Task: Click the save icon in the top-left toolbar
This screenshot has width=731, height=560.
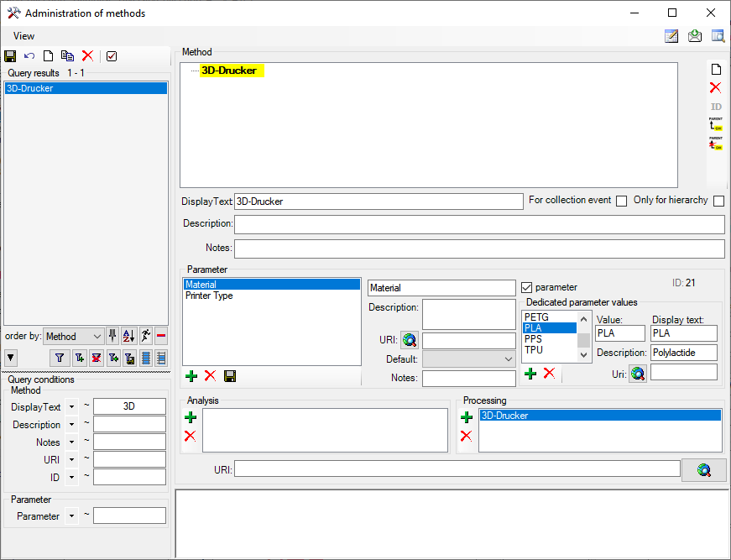Action: tap(10, 56)
